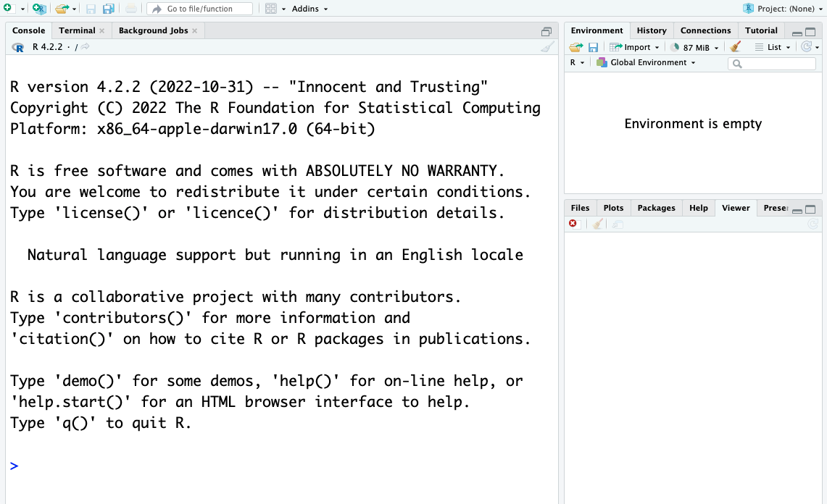Open the Global Environment dropdown
The width and height of the screenshot is (827, 504).
tap(646, 63)
